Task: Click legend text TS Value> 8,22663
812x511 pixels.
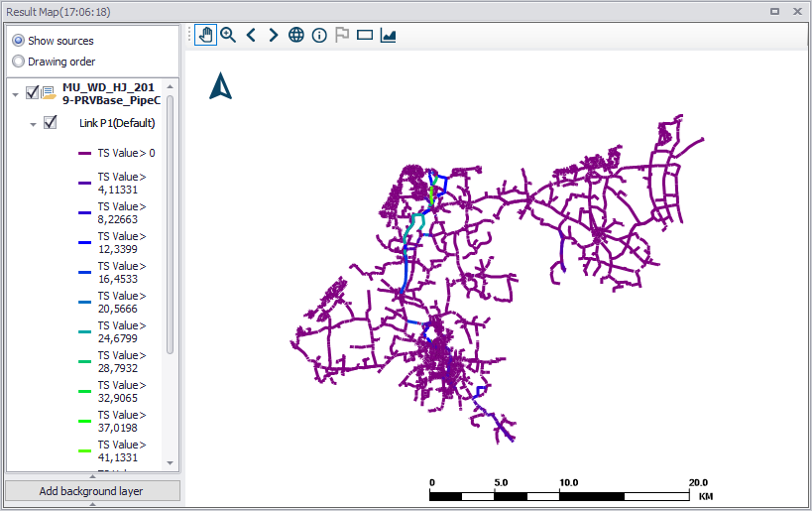Action: click(x=122, y=213)
